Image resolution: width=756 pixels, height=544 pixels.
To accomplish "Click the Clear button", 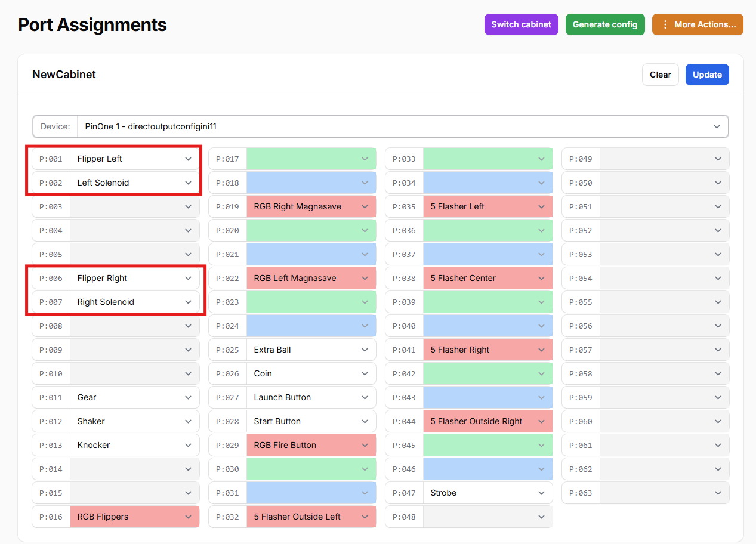I will tap(661, 75).
